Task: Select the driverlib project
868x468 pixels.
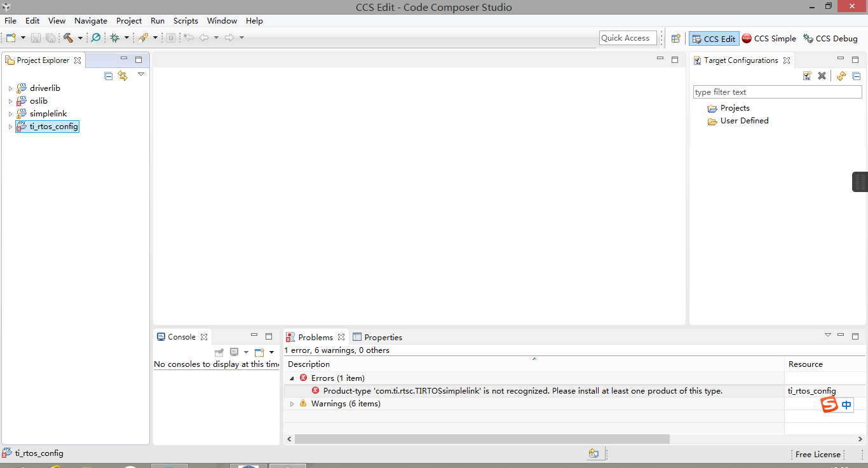Action: [44, 88]
